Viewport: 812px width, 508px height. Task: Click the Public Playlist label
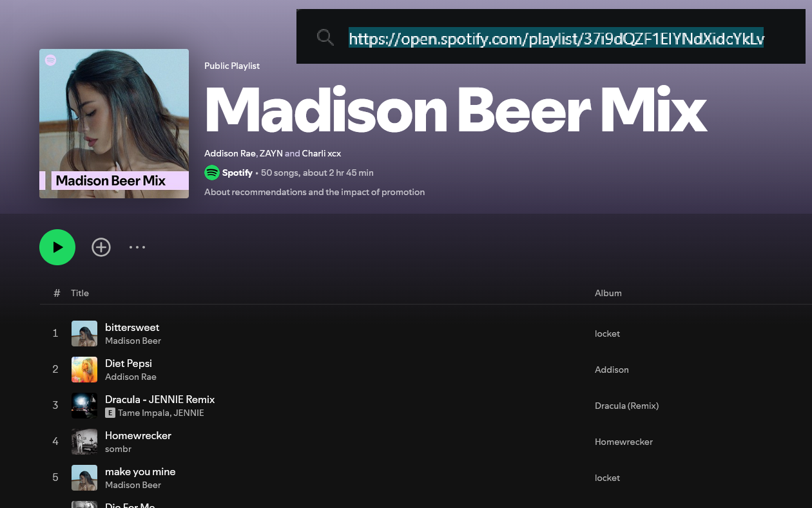click(x=232, y=66)
